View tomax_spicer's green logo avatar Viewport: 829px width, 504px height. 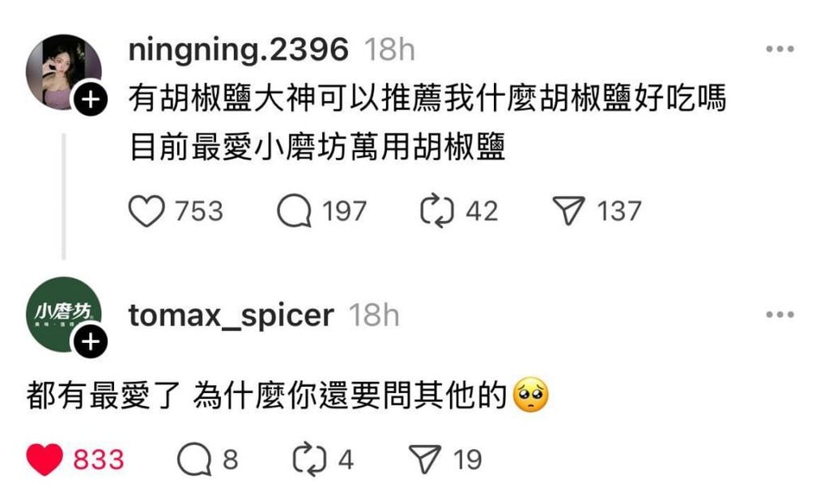click(x=63, y=315)
